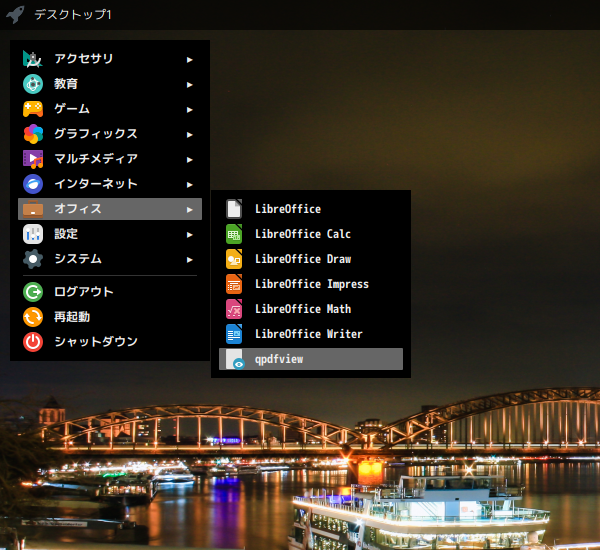The height and width of the screenshot is (550, 600).
Task: Click the インターネット globe icon
Action: click(x=33, y=184)
